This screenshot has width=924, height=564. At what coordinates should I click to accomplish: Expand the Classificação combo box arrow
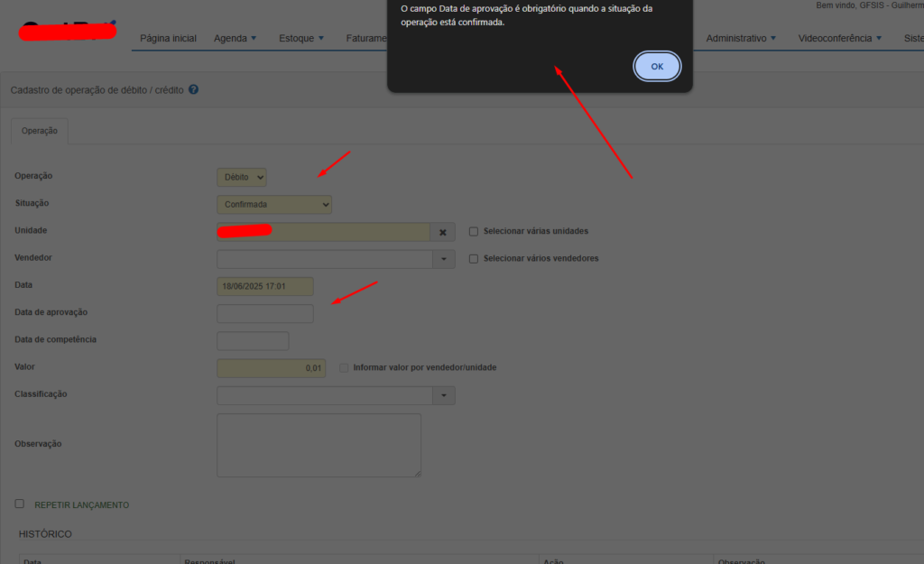[x=443, y=395]
